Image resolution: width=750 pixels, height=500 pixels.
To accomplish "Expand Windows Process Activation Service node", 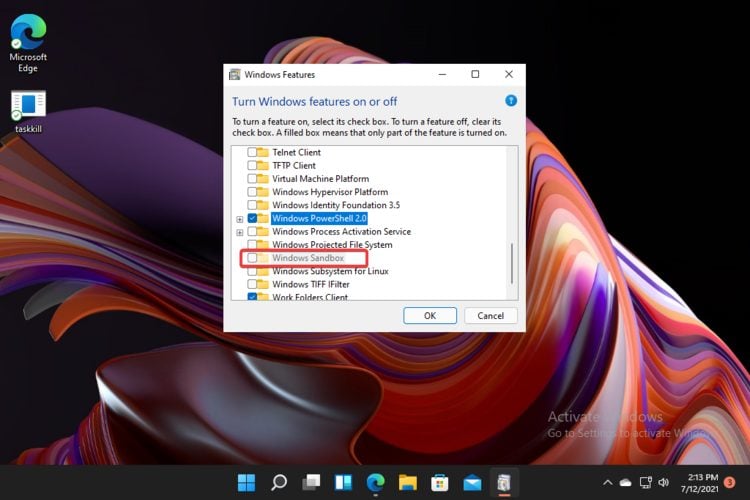I will 240,233.
